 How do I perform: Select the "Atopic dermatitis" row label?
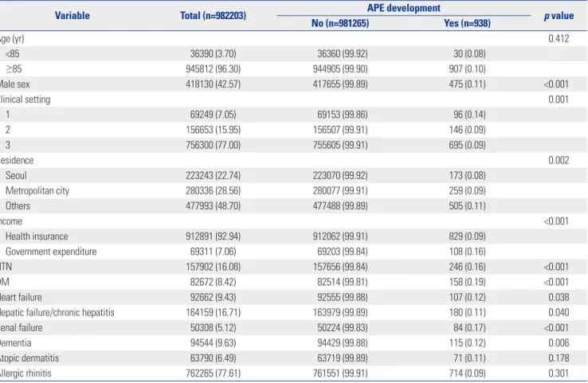[x=29, y=358]
